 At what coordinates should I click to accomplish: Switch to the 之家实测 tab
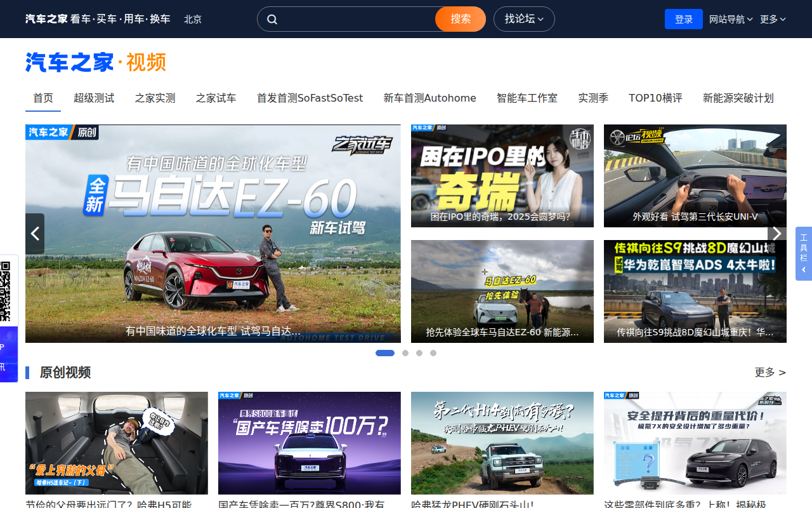[x=155, y=98]
